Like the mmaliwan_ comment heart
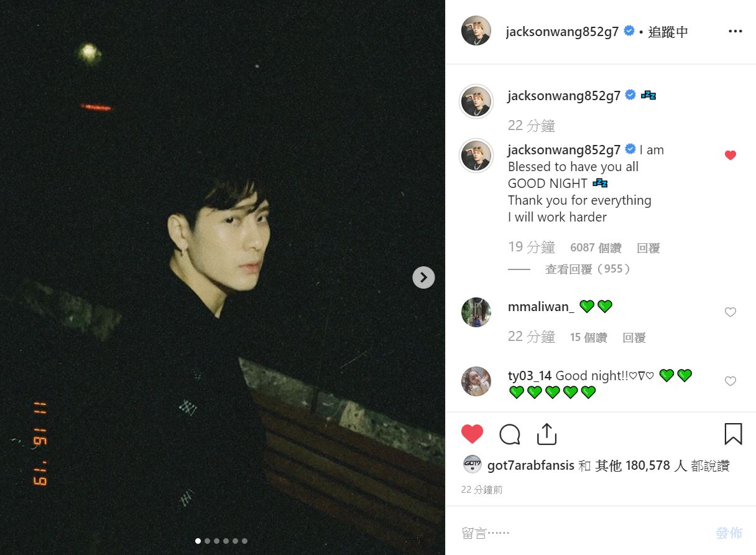Screen dimensions: 756x555 coord(731,312)
